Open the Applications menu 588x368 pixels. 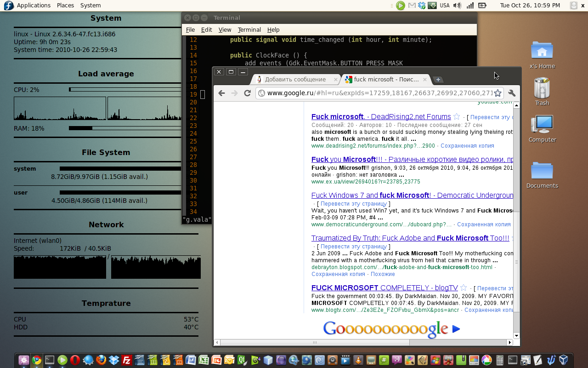point(34,6)
